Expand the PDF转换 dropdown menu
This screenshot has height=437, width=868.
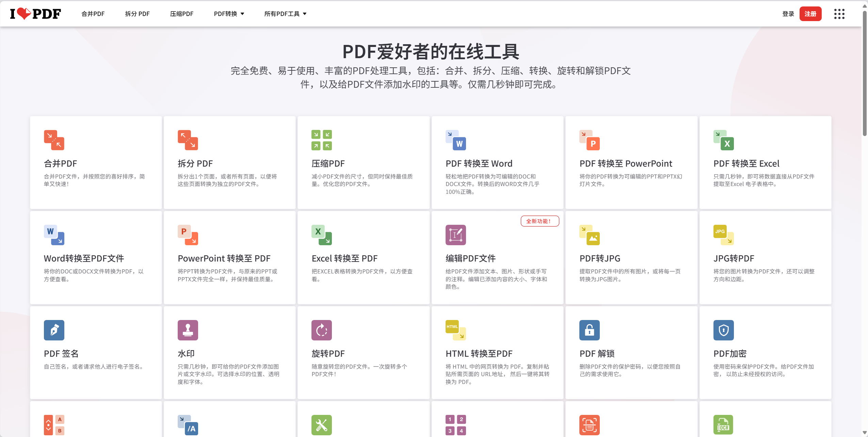[x=229, y=14]
